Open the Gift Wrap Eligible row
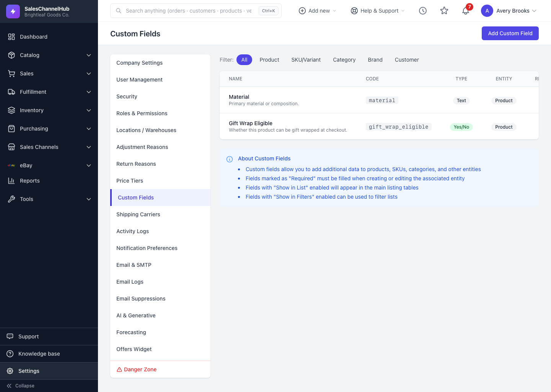The width and height of the screenshot is (551, 392). [379, 126]
